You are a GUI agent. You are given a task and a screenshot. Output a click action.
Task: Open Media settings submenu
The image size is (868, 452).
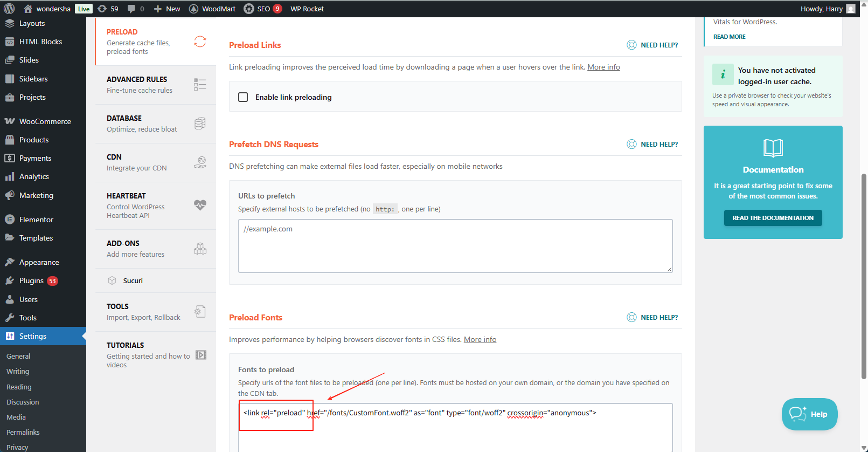coord(16,417)
